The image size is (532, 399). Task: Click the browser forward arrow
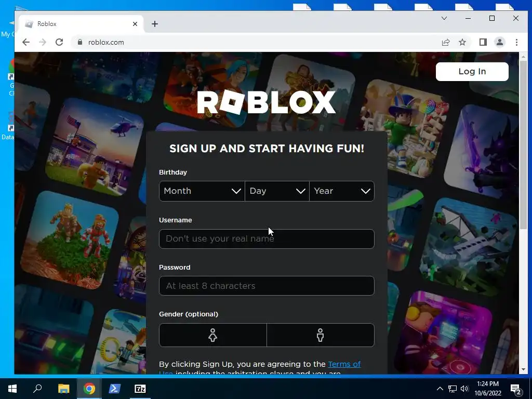(43, 42)
